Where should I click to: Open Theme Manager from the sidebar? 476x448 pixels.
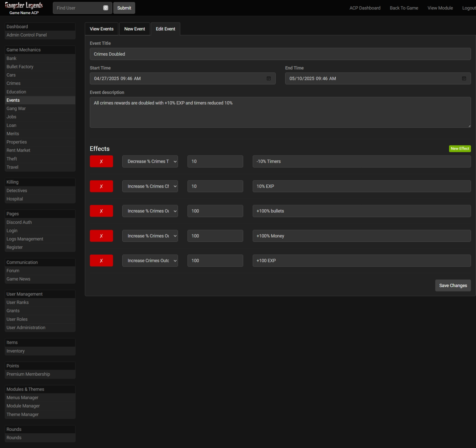pos(23,414)
